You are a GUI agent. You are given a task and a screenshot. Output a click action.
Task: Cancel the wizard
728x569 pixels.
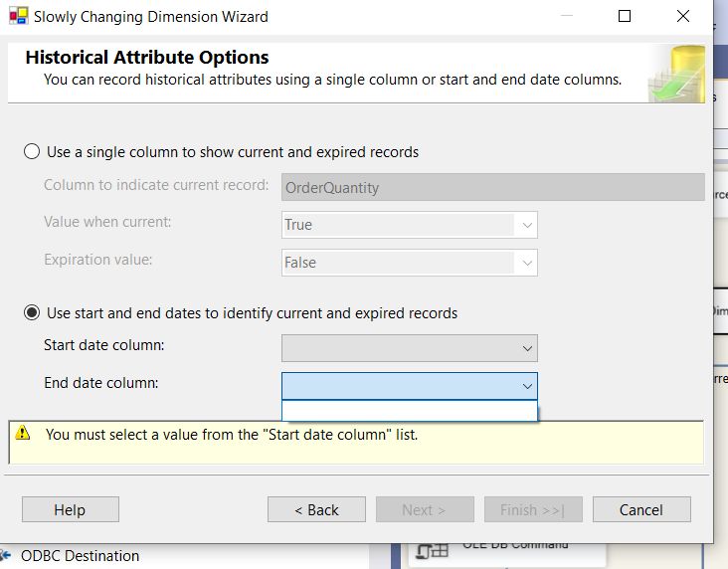coord(640,509)
